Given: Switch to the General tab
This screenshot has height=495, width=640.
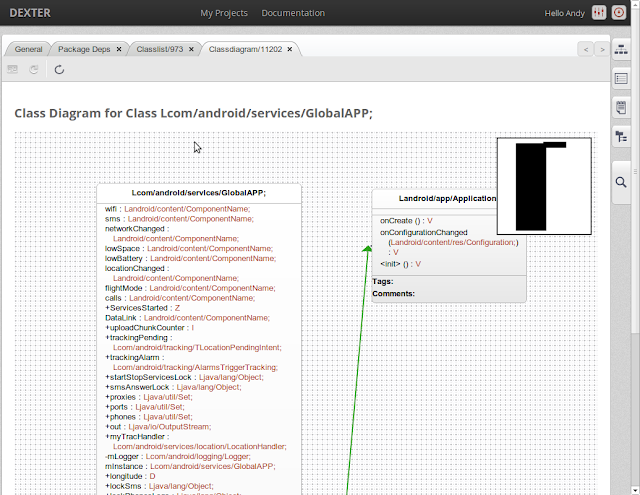Looking at the screenshot, I should pyautogui.click(x=28, y=49).
